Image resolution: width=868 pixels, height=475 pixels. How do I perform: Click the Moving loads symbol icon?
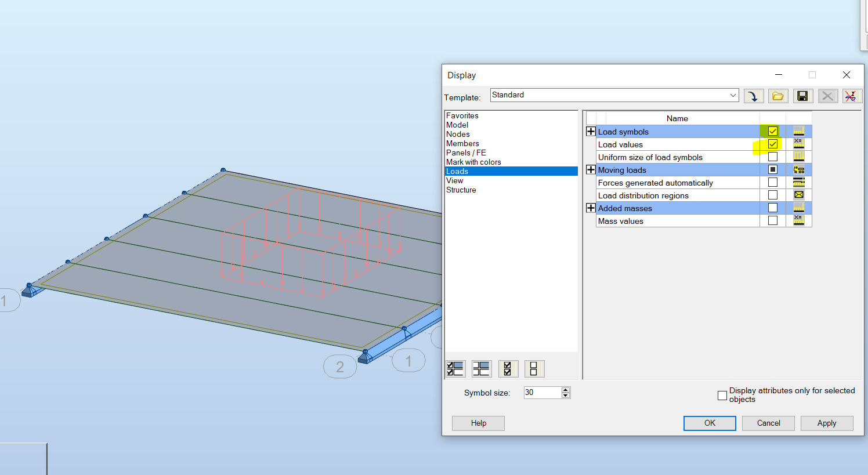(799, 169)
